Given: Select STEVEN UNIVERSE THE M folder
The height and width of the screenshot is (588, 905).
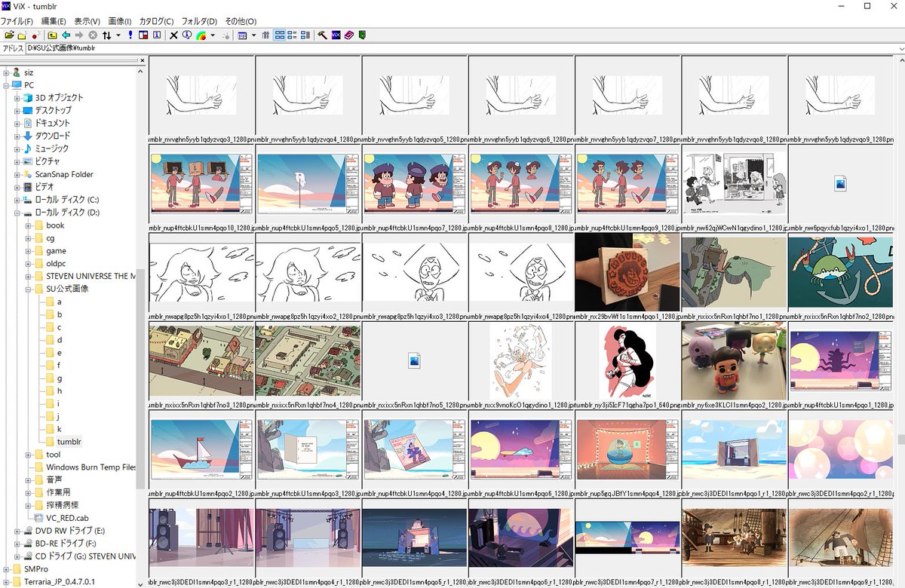Looking at the screenshot, I should click(x=90, y=276).
